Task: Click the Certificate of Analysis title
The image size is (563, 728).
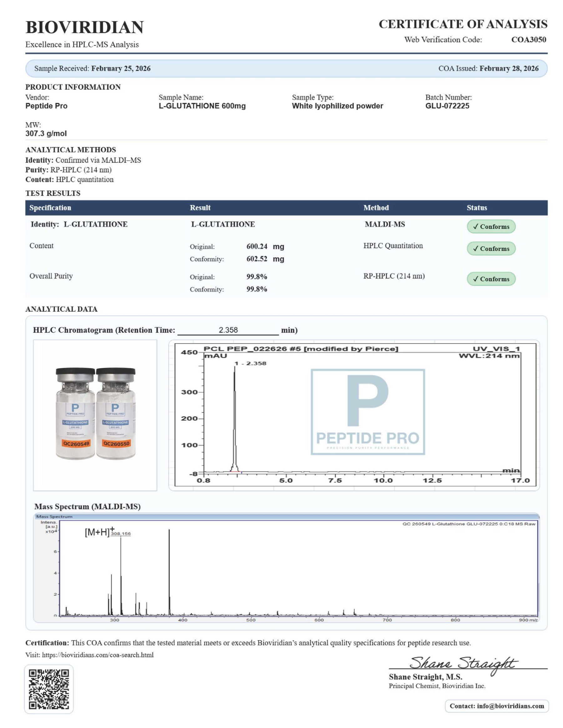Action: click(x=463, y=24)
